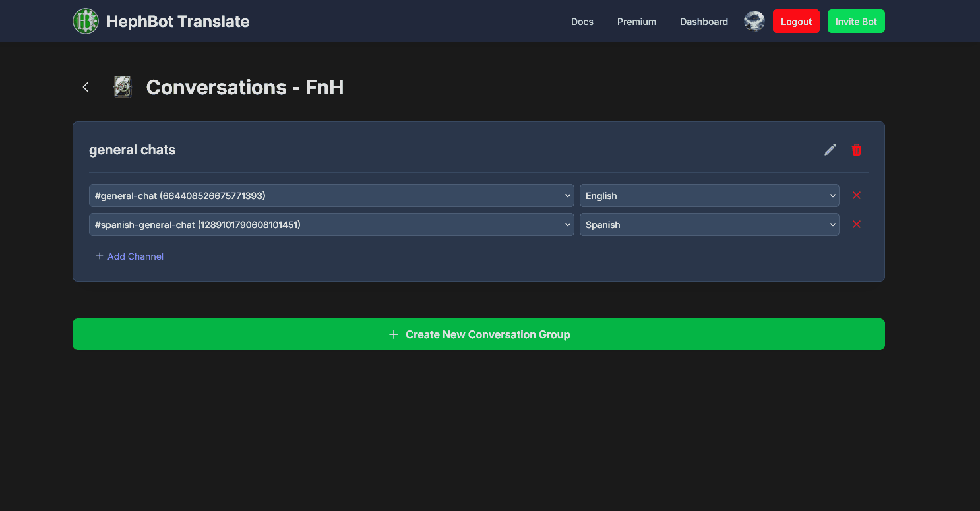Remove the #spanish-general-chat channel row

pyautogui.click(x=857, y=224)
